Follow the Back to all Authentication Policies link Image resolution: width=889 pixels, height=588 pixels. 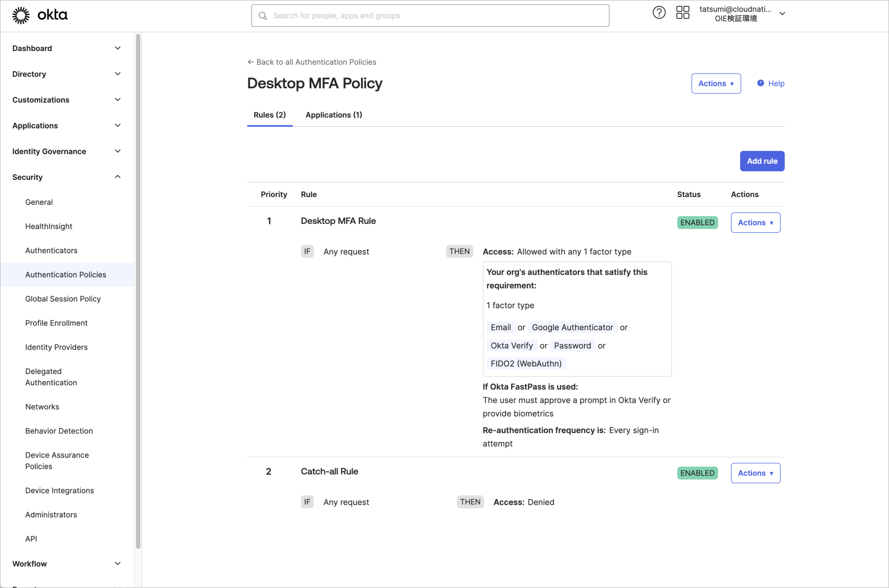tap(316, 62)
